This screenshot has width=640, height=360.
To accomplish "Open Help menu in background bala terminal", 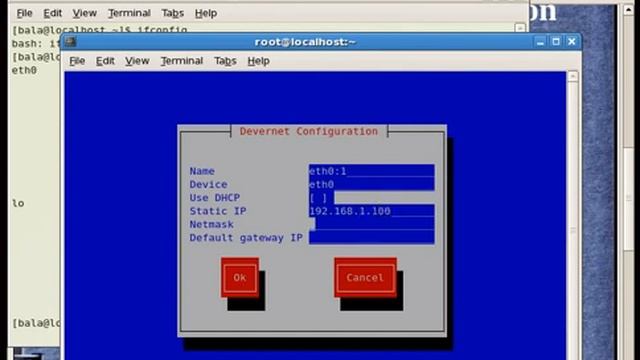I will [206, 13].
